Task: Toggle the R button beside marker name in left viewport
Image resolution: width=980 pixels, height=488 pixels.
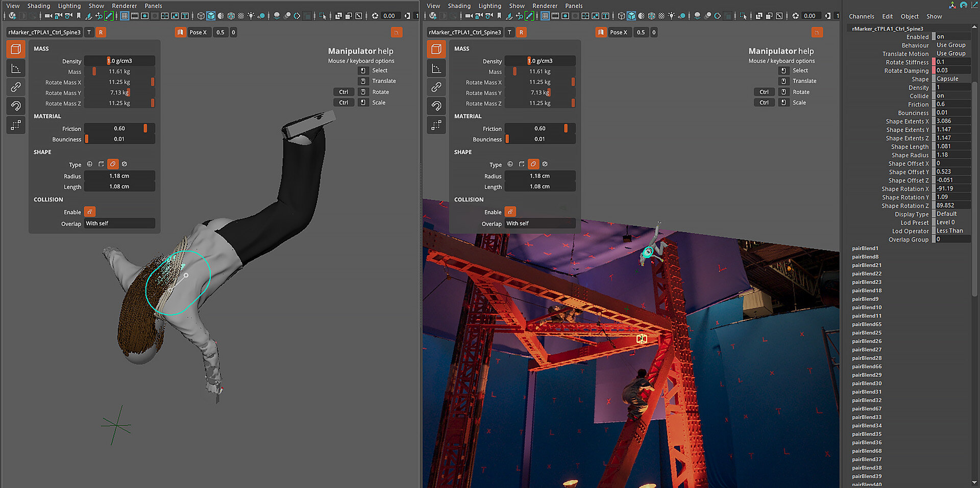Action: 101,32
